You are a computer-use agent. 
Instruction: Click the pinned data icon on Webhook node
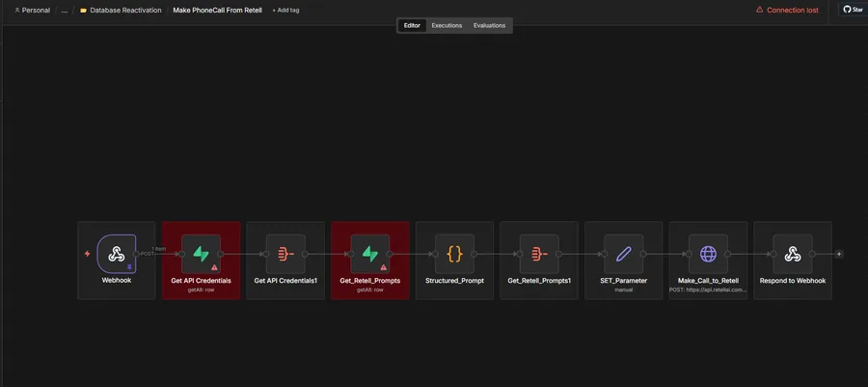coord(129,267)
